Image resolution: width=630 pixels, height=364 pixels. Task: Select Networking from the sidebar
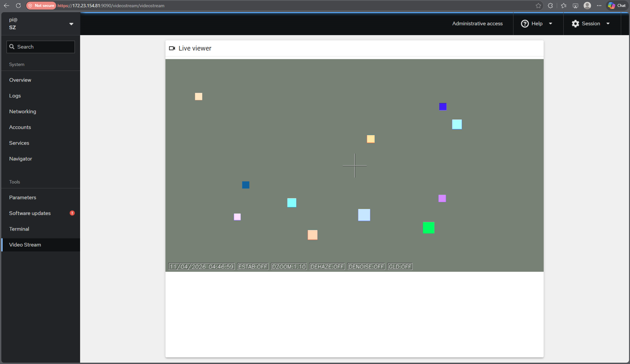coord(23,111)
